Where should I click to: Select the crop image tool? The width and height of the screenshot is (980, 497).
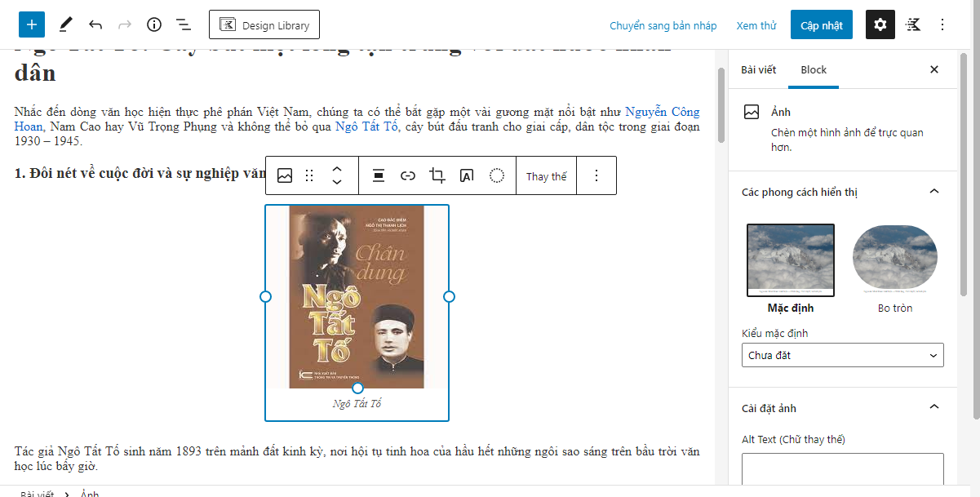click(x=437, y=175)
